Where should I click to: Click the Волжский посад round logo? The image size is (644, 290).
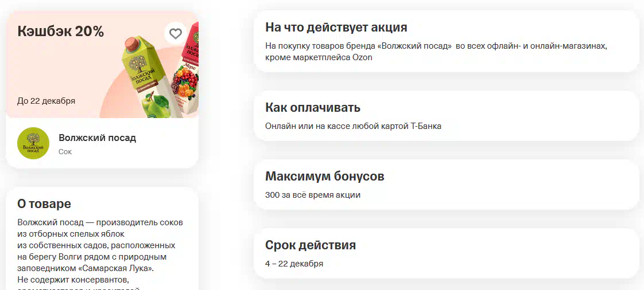[33, 143]
